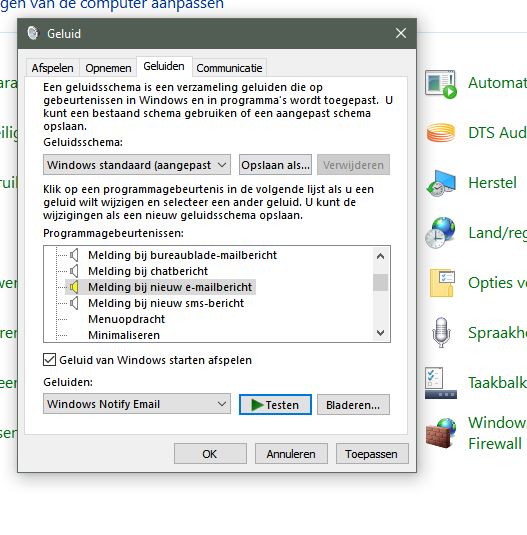Click the Opslaan als... button
This screenshot has height=535, width=527.
coord(275,165)
